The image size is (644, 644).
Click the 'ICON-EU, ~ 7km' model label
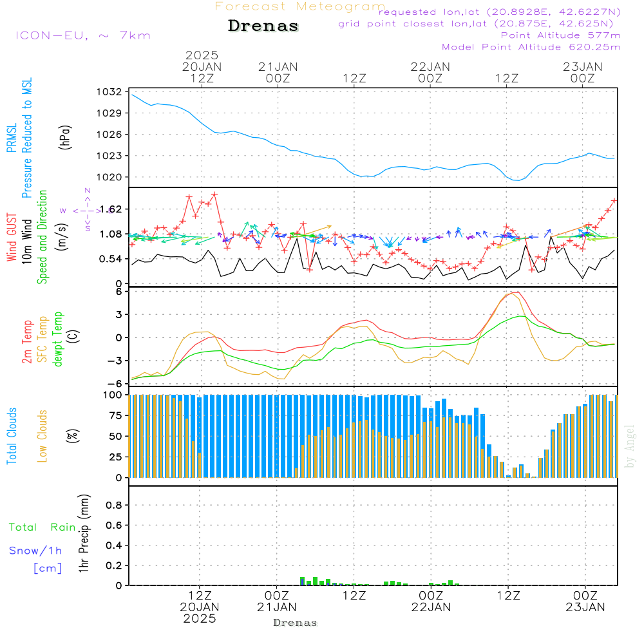coord(83,35)
